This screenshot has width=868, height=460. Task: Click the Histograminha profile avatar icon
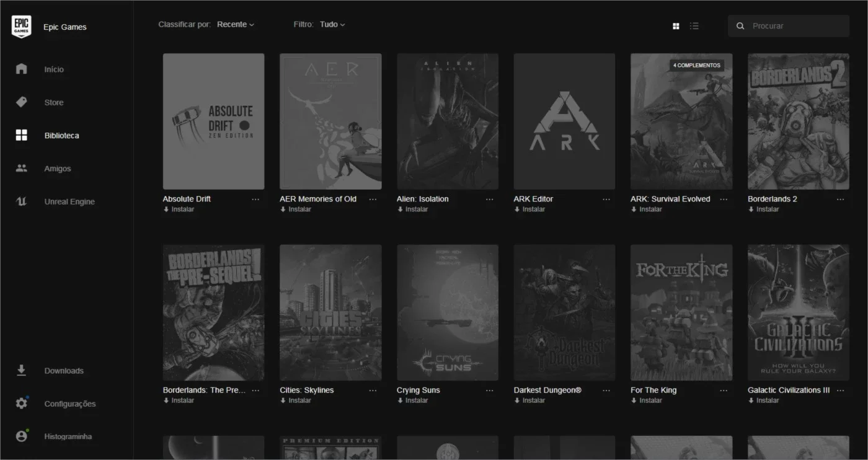[22, 436]
